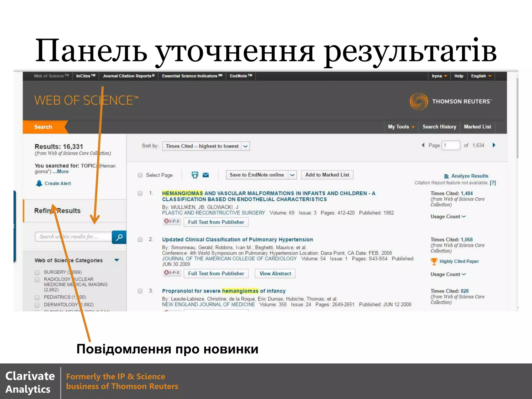Check the PEDIATRICS category checkbox
532x399 pixels.
point(37,297)
